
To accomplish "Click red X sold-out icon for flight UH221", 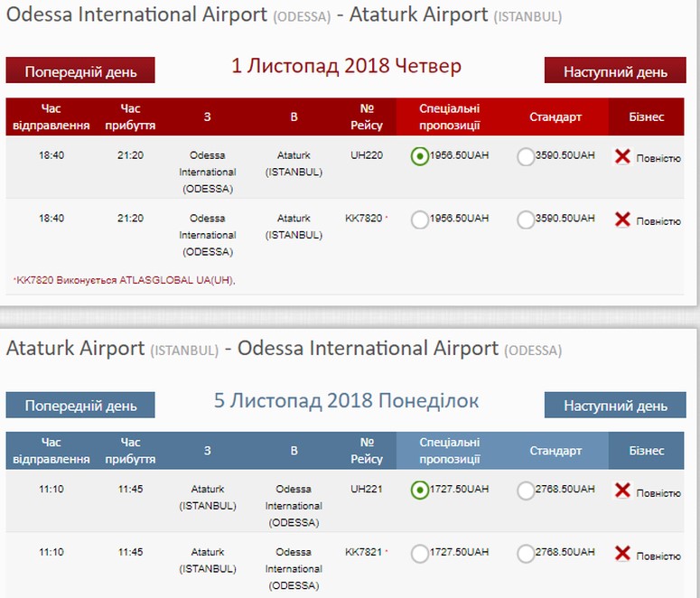I will coord(622,491).
